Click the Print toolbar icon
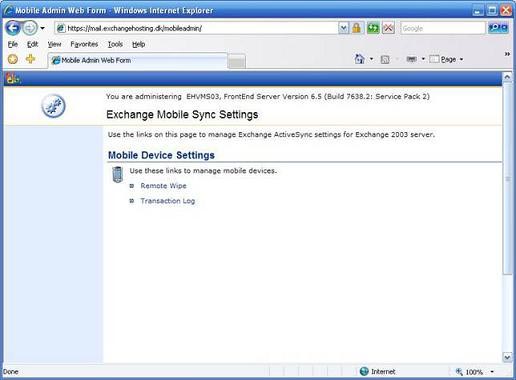This screenshot has height=380, width=516. point(412,59)
